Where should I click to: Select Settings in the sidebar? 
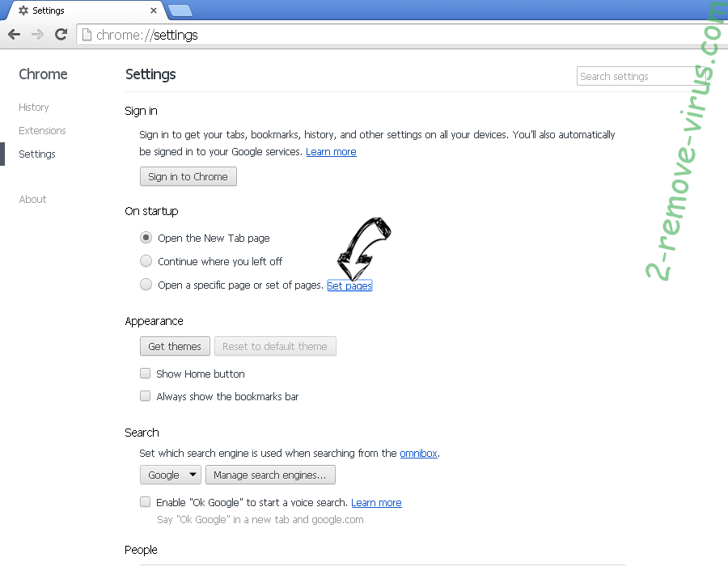coord(36,154)
